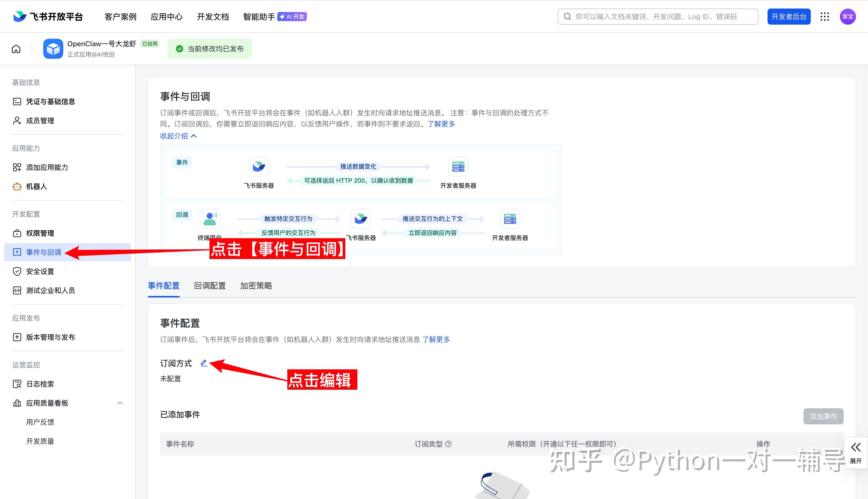Click the documentation search input field
Image resolution: width=868 pixels, height=499 pixels.
[658, 17]
